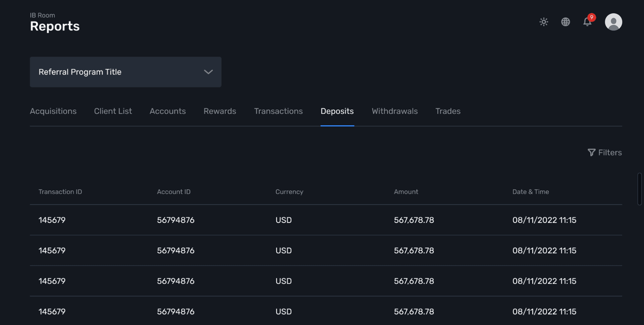Screen dimensions: 644x325
Task: Sort by the Transaction ID column header
Action: click(60, 192)
